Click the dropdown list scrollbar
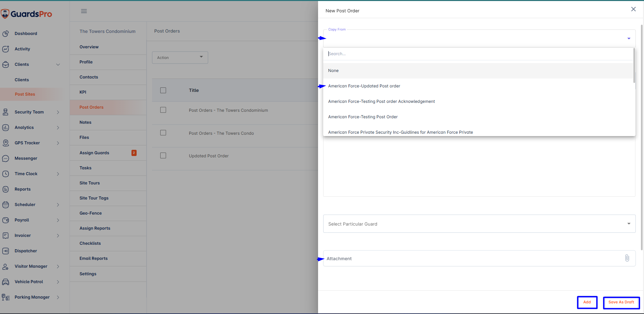The width and height of the screenshot is (644, 314). click(634, 65)
